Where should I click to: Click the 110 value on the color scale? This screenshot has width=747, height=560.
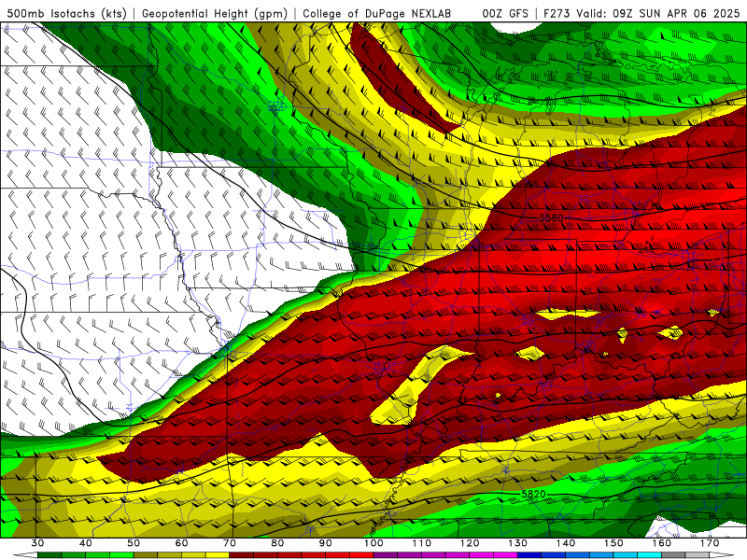[422, 543]
